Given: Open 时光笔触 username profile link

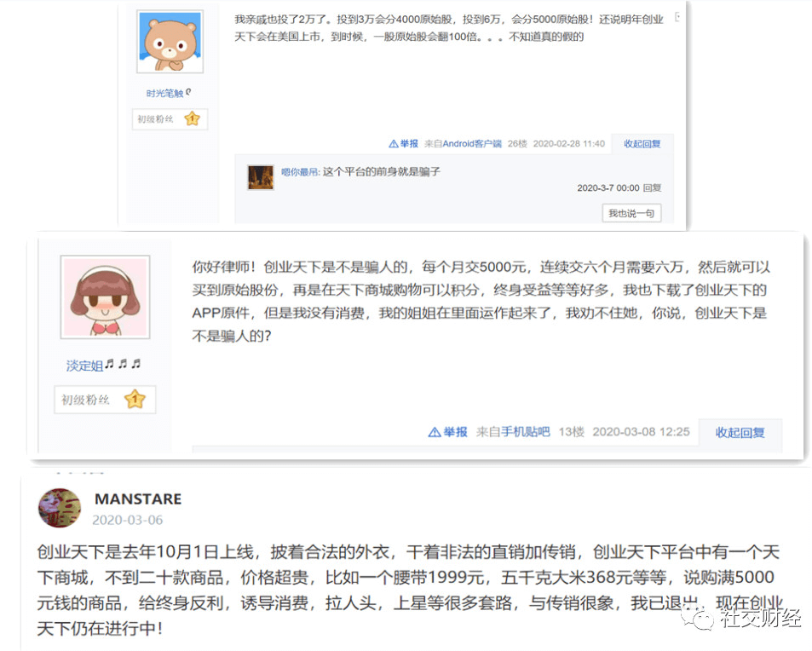Looking at the screenshot, I should [164, 93].
